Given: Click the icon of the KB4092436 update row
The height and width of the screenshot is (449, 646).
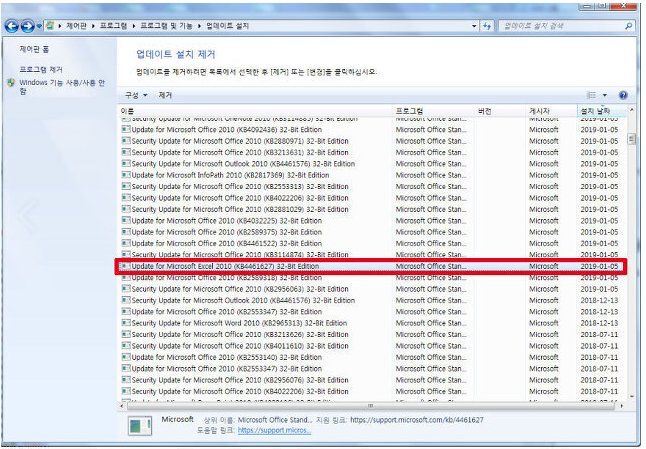Looking at the screenshot, I should [x=126, y=129].
